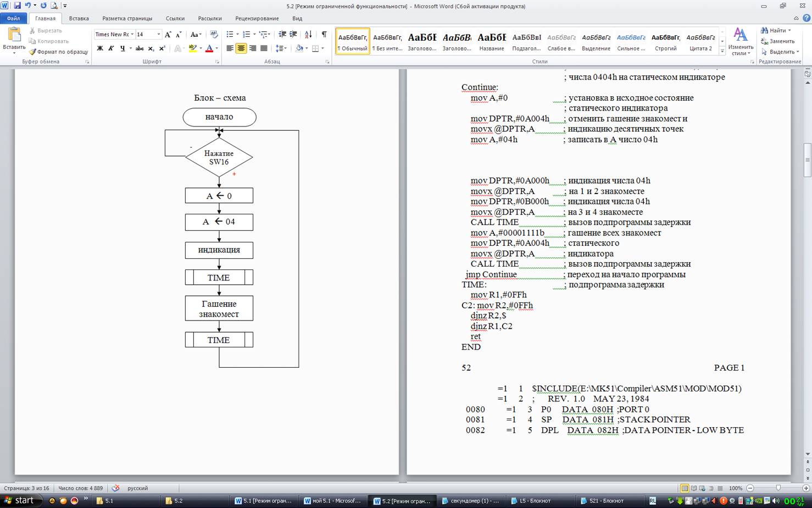Click the zoom slider handle in status bar
Screen dimensions: 812x508
(x=778, y=488)
